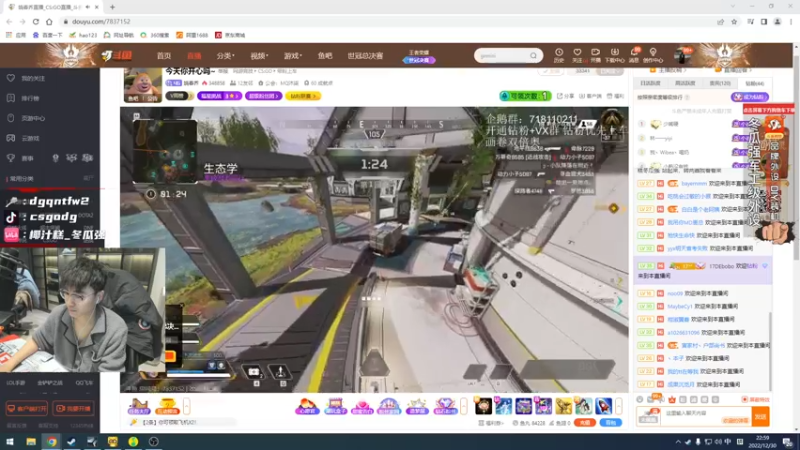This screenshot has width=800, height=450.
Task: Click the yellow lucky gift icon
Action: point(167,406)
